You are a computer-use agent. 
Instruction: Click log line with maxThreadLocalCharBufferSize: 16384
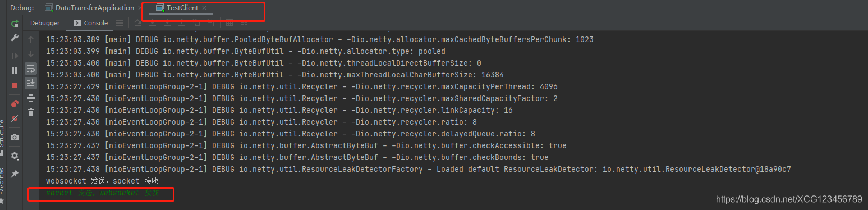(275, 75)
